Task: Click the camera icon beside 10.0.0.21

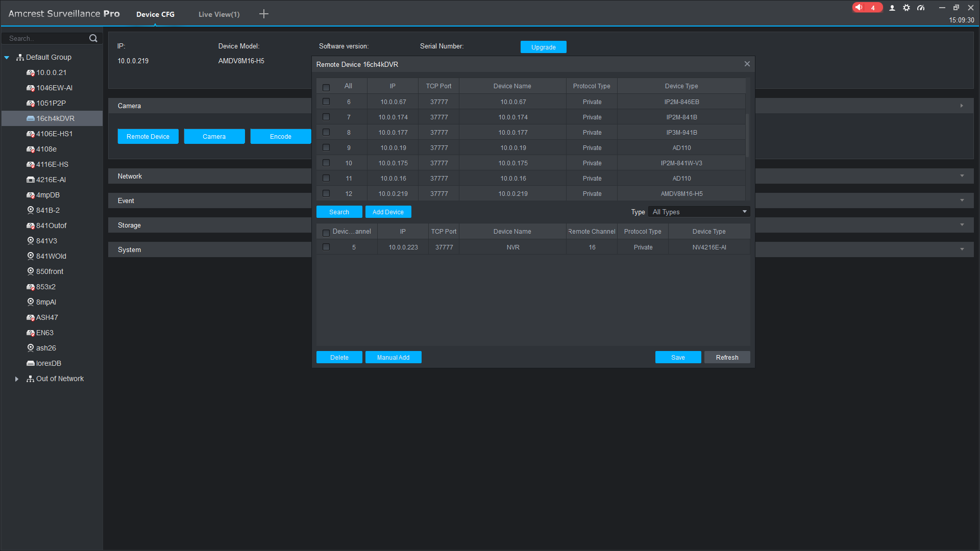Action: tap(31, 72)
